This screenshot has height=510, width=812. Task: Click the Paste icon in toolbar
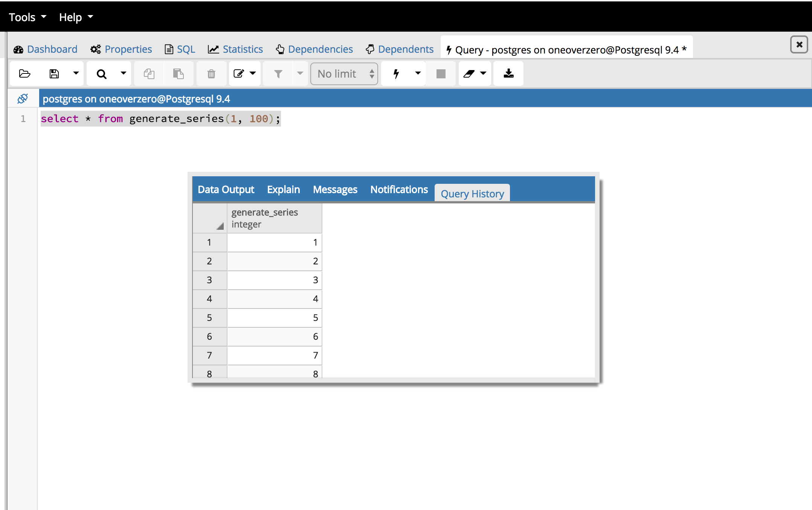point(178,73)
